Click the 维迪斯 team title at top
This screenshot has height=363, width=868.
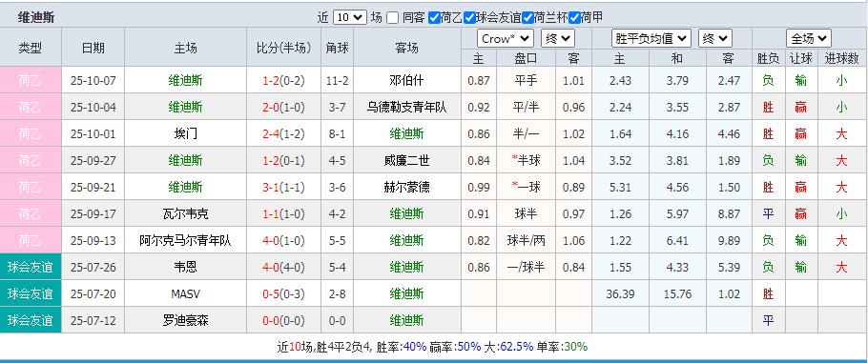[36, 18]
